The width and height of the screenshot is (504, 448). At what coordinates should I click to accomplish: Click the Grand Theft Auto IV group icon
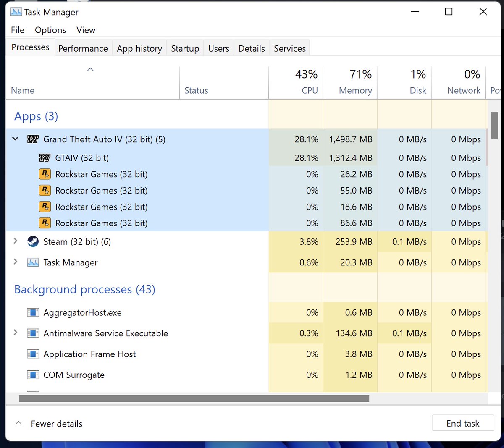point(33,139)
